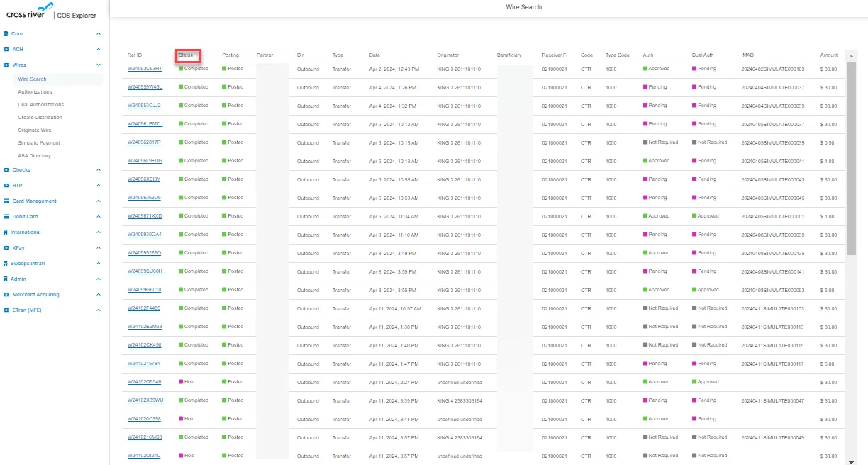Expand the ETran (MFE) chevron

point(99,310)
